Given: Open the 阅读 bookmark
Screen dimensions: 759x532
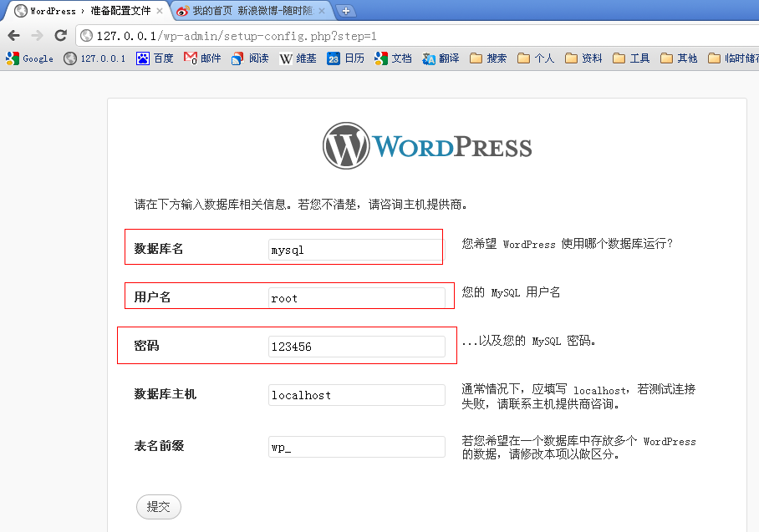Looking at the screenshot, I should pyautogui.click(x=250, y=58).
